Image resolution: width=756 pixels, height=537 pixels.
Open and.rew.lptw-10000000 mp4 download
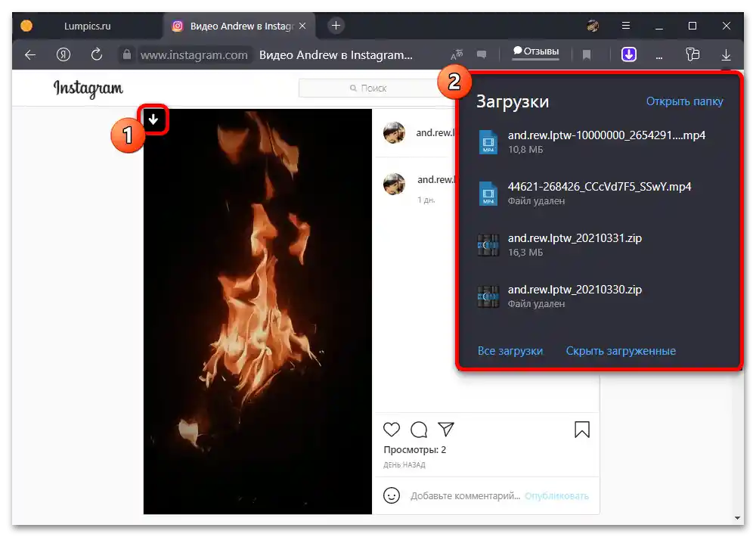coord(598,142)
